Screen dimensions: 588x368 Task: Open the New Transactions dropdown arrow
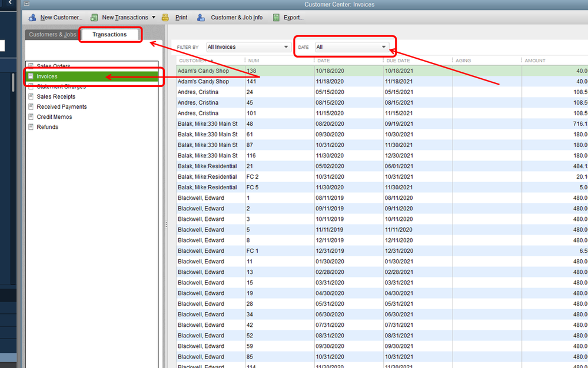coord(154,18)
